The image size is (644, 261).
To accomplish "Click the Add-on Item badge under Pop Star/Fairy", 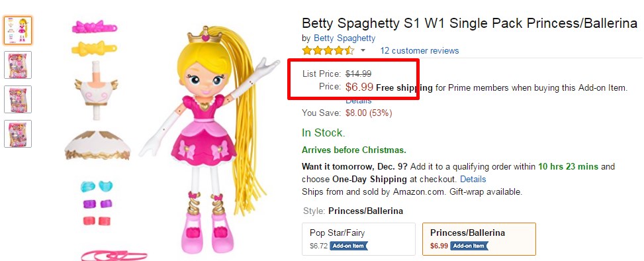I will (349, 246).
